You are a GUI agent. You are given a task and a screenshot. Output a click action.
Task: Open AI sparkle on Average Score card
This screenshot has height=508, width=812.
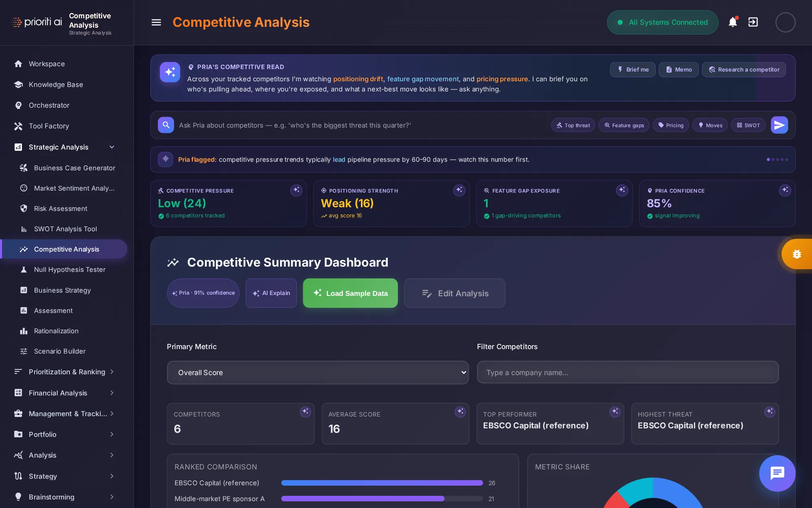460,412
